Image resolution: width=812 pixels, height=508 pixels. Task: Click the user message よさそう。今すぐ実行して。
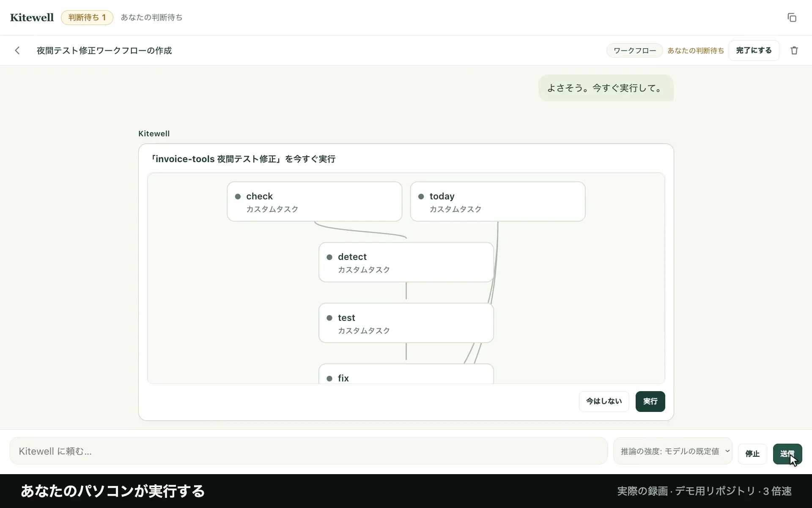point(606,88)
